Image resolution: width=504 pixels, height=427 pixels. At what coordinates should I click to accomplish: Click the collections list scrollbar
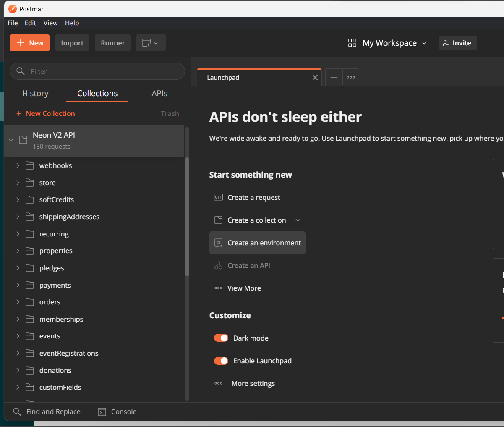(x=187, y=216)
